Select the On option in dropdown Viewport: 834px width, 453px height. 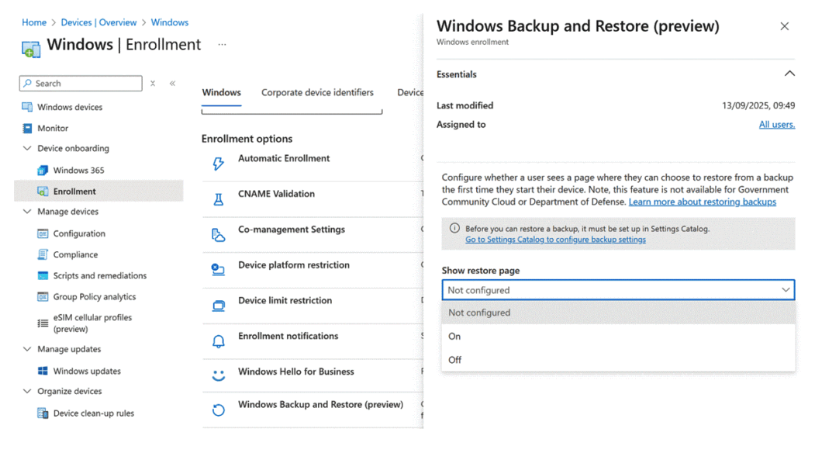[x=455, y=336]
